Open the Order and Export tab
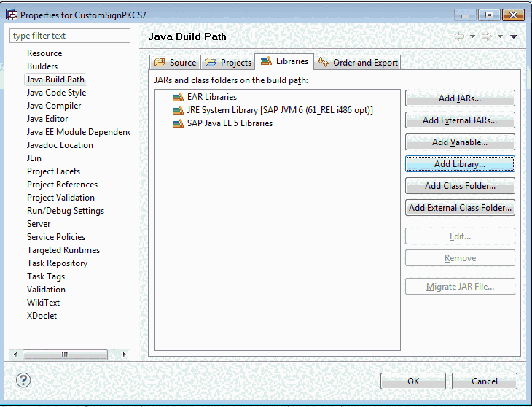The width and height of the screenshot is (532, 407). (x=358, y=63)
